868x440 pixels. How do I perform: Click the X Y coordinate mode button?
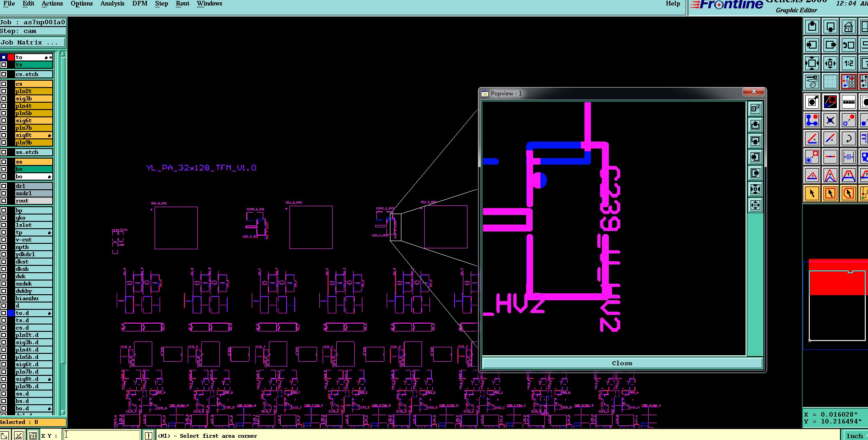(x=49, y=436)
